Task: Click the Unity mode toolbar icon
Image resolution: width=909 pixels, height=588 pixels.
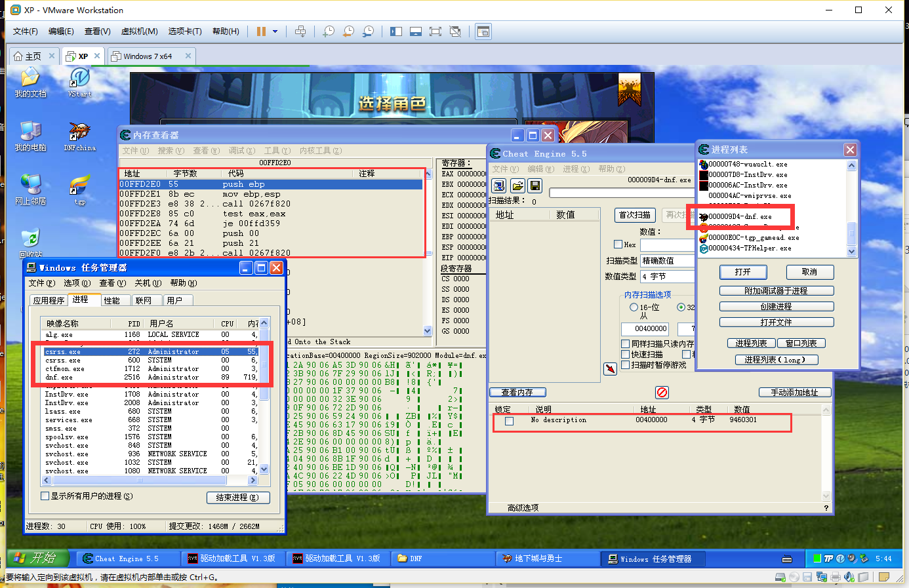Action: pyautogui.click(x=455, y=31)
